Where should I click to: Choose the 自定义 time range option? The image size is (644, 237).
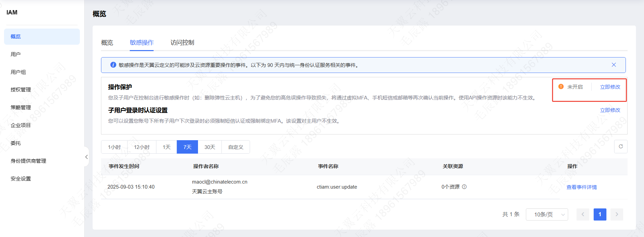point(236,147)
